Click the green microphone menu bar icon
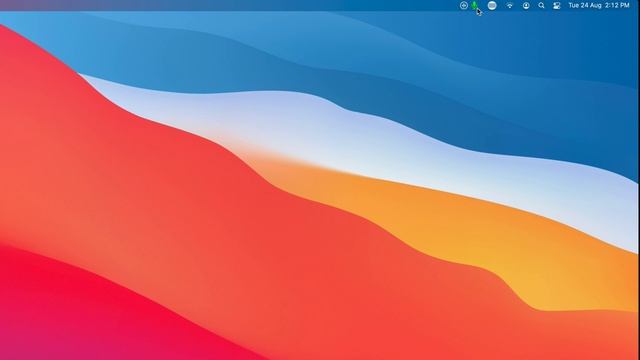 coord(474,5)
